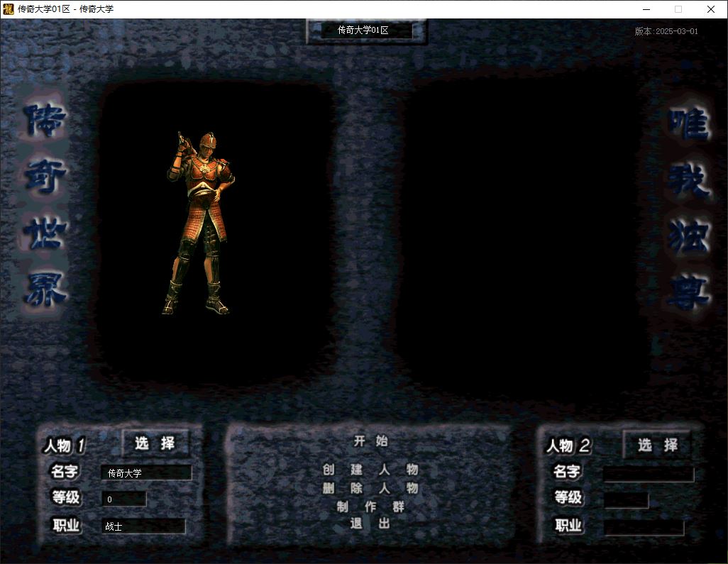The height and width of the screenshot is (564, 728).
Task: Click the dragon app icon in title bar
Action: coord(9,9)
